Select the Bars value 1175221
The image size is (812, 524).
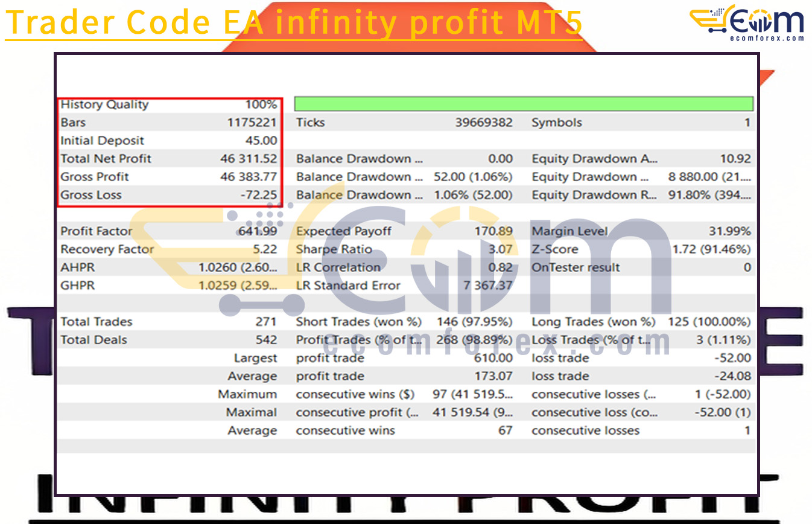point(252,123)
